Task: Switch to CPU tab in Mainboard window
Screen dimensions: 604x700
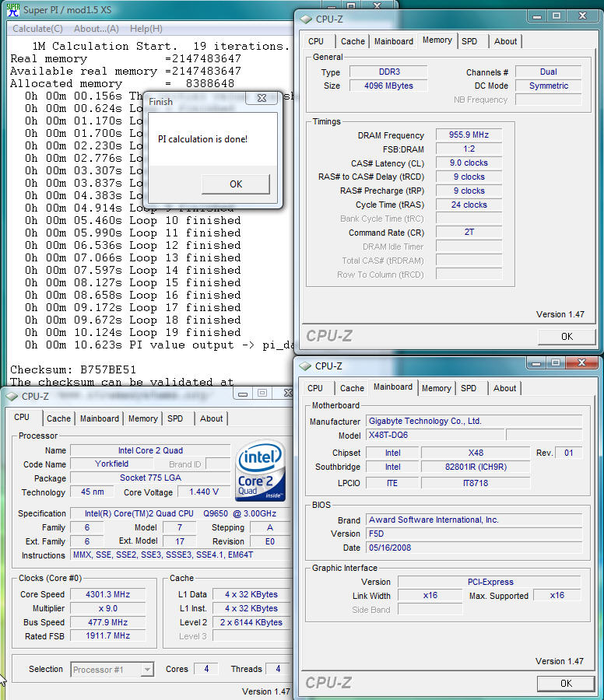Action: [315, 388]
